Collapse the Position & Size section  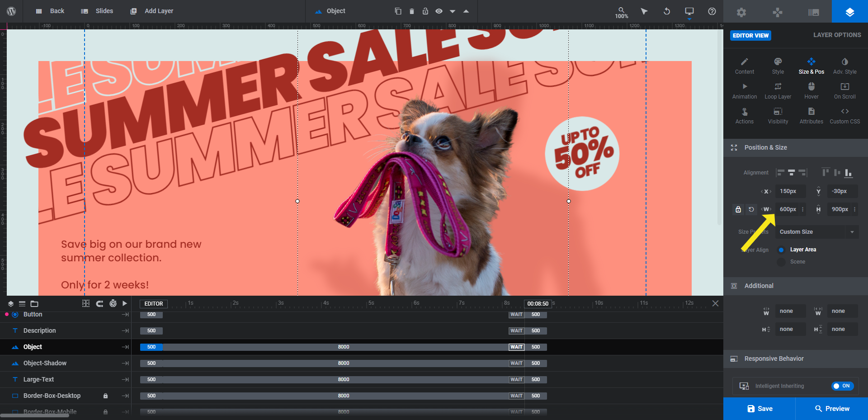(796, 147)
